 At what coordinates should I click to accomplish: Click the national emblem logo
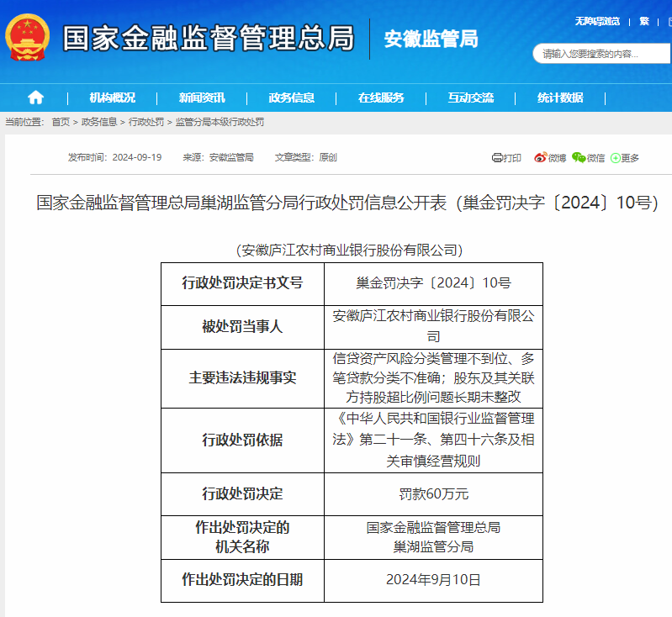pyautogui.click(x=28, y=38)
